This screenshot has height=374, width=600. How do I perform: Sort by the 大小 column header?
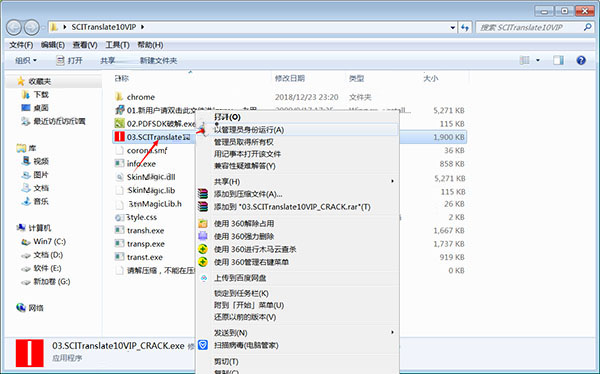pyautogui.click(x=430, y=78)
